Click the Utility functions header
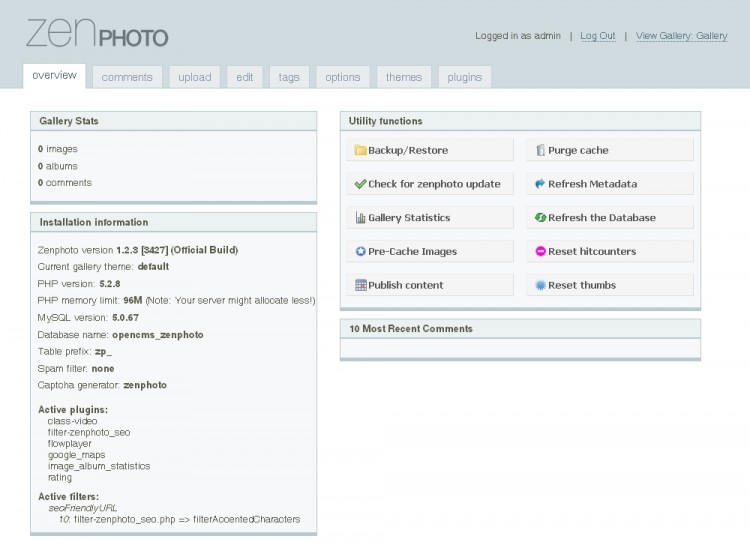The height and width of the screenshot is (542, 750). [x=520, y=121]
